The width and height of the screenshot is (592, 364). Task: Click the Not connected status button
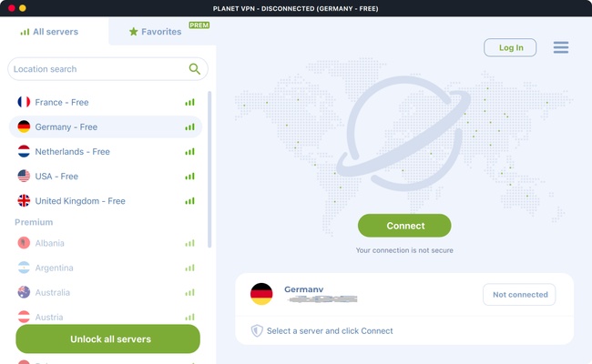click(x=519, y=295)
